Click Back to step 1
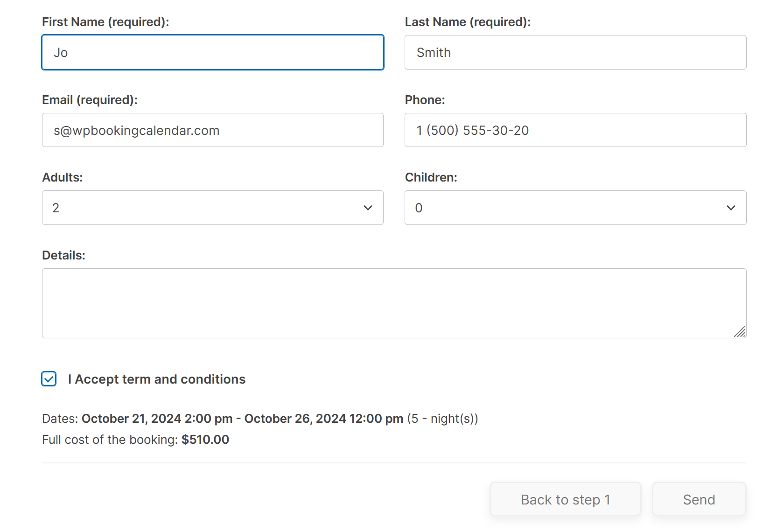This screenshot has width=784, height=532. 565,498
